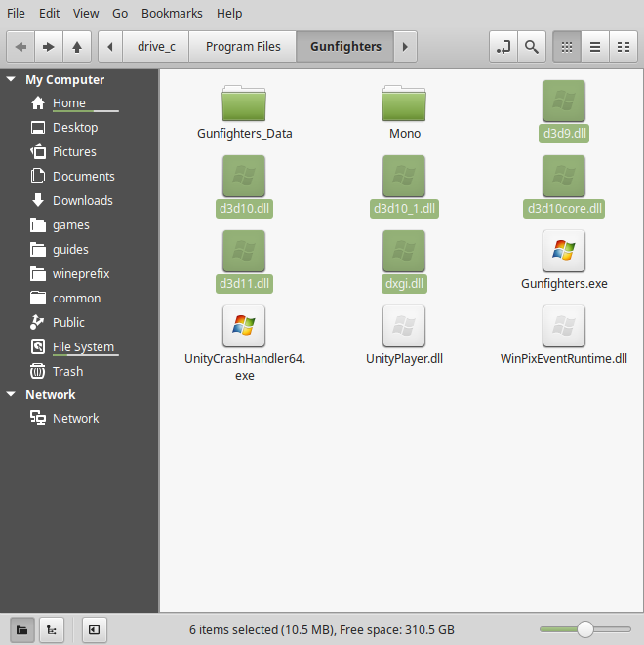Go up to the parent folder
Viewport: 644px width, 645px height.
77,47
